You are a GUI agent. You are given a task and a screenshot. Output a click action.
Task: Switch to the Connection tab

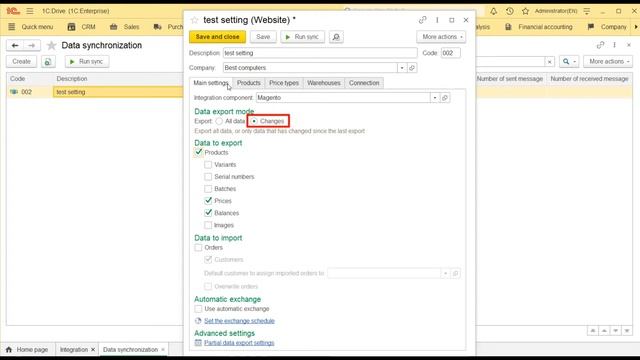pos(364,83)
